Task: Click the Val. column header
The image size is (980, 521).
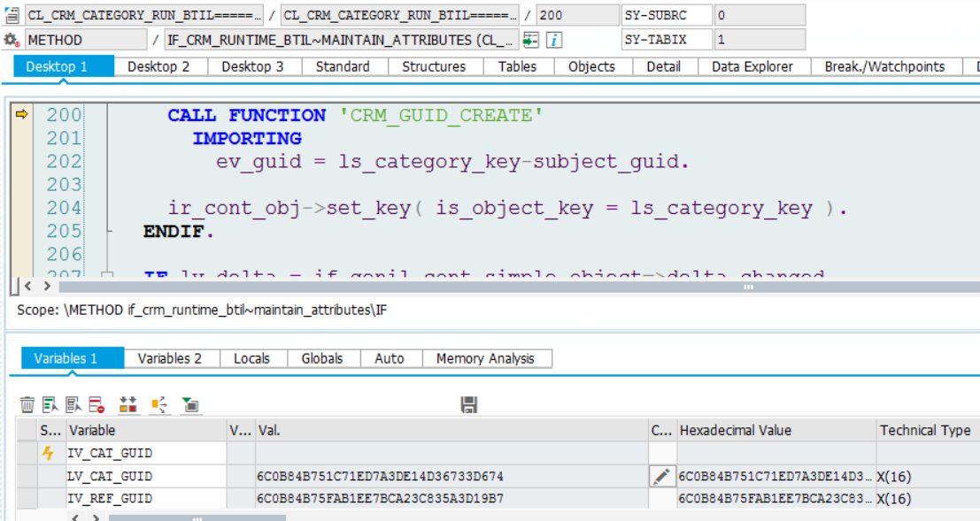Action: click(x=451, y=431)
